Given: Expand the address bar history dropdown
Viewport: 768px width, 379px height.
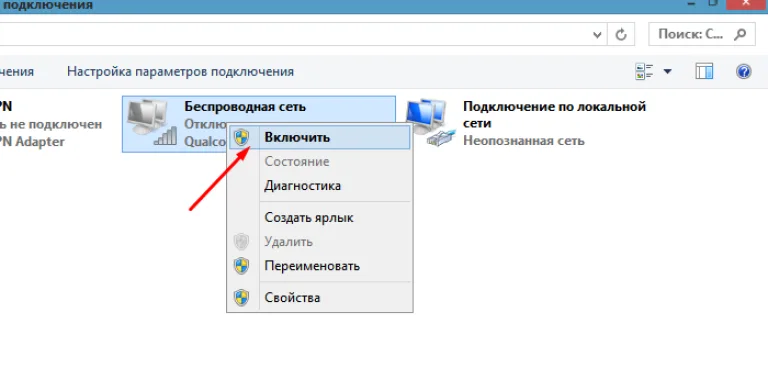Looking at the screenshot, I should (597, 35).
